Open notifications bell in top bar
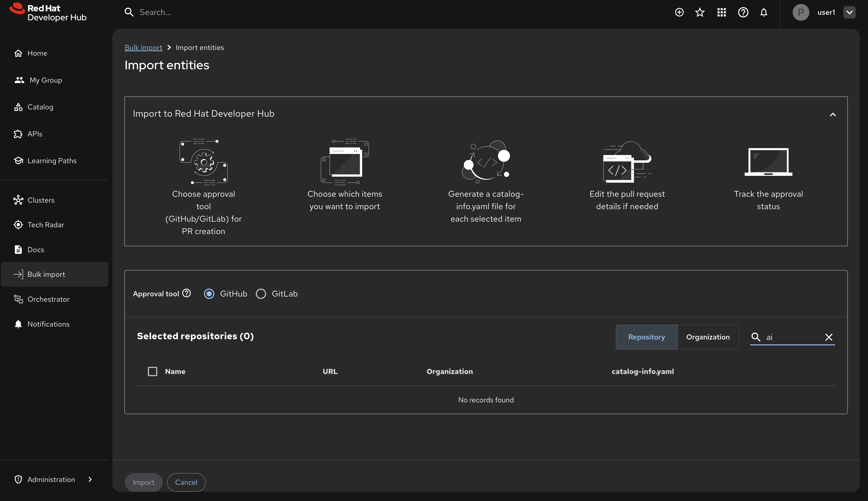 coord(764,12)
